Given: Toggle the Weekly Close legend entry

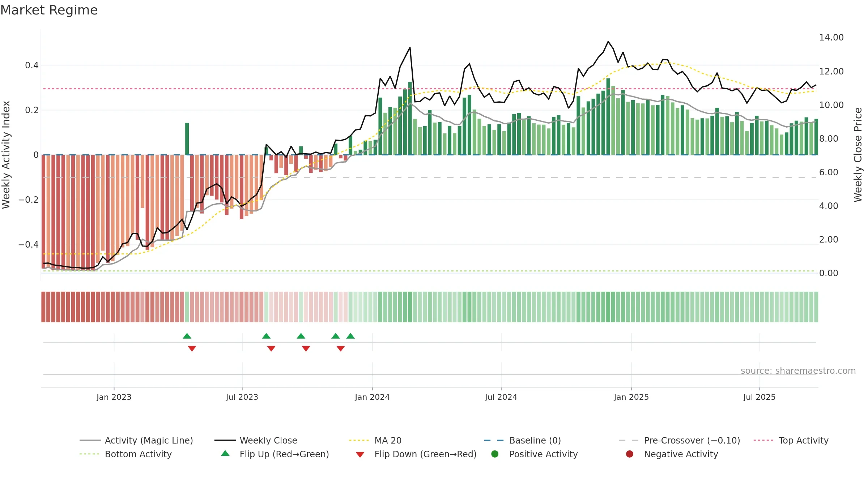Looking at the screenshot, I should [x=256, y=440].
